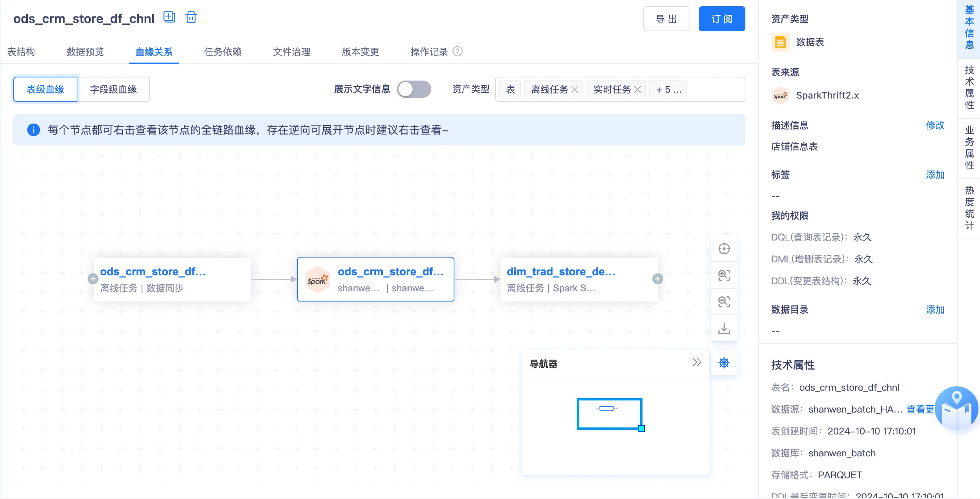
Task: Click the info icon in the tip banner
Action: point(34,130)
